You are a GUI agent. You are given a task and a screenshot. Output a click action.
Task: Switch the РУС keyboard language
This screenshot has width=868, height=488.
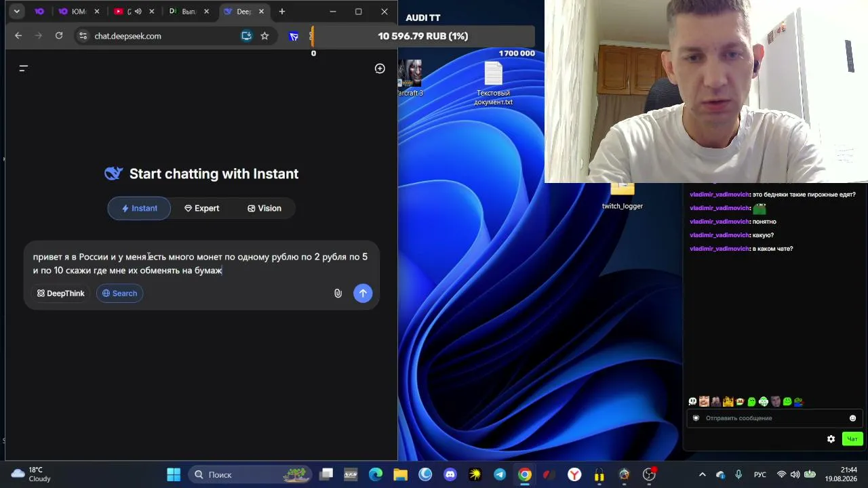(x=761, y=474)
